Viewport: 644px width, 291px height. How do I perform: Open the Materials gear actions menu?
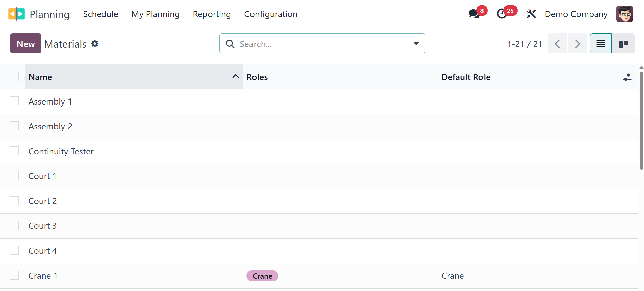pyautogui.click(x=95, y=44)
